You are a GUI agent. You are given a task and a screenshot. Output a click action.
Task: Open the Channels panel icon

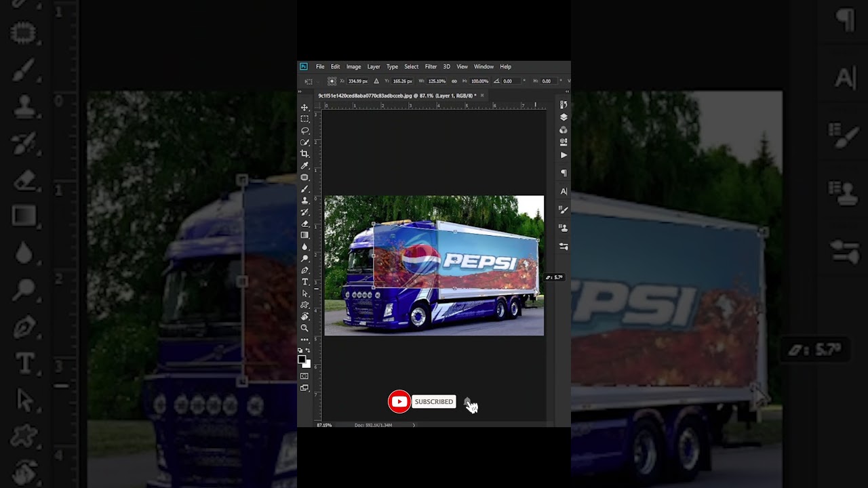coord(564,129)
